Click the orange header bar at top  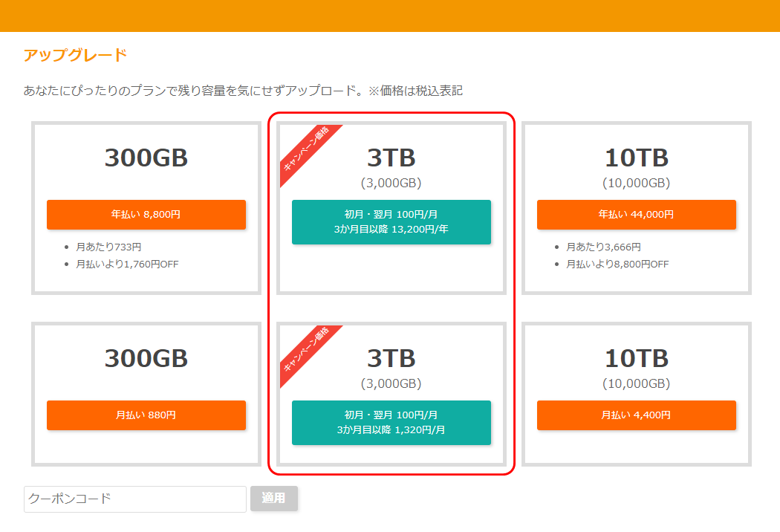pos(390,16)
